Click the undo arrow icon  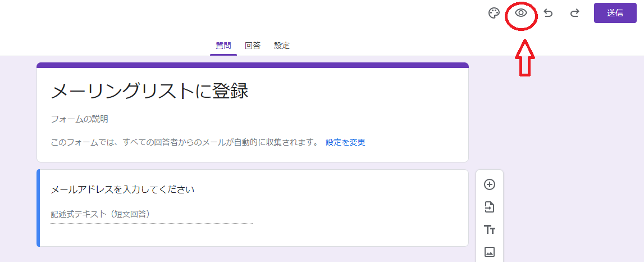pyautogui.click(x=548, y=13)
